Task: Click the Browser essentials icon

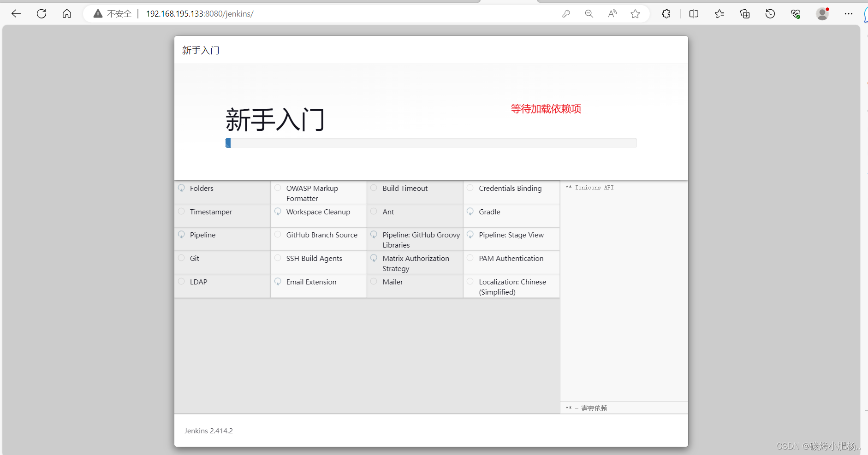Action: [x=796, y=14]
